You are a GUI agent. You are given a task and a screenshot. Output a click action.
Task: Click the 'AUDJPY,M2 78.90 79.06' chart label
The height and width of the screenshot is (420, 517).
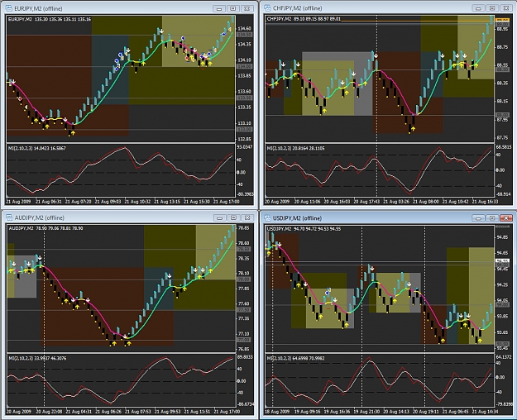click(45, 228)
